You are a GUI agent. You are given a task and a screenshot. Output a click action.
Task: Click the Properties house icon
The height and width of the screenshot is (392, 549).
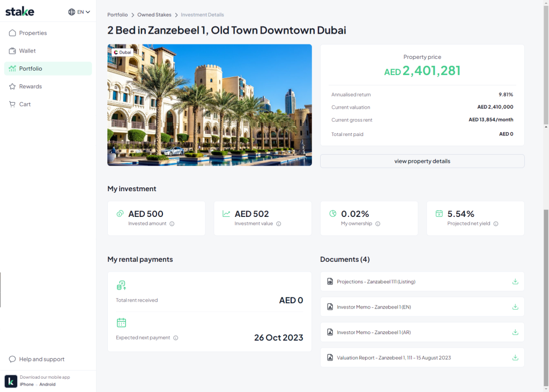pyautogui.click(x=12, y=33)
